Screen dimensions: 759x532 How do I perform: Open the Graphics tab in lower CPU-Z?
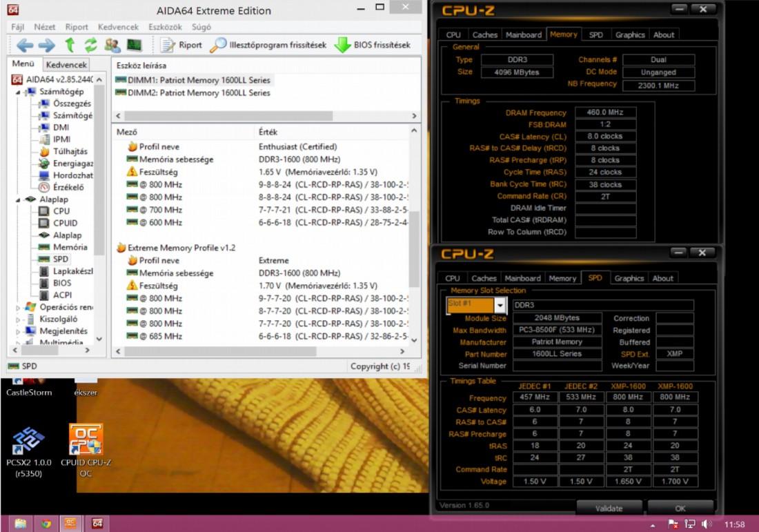(629, 278)
